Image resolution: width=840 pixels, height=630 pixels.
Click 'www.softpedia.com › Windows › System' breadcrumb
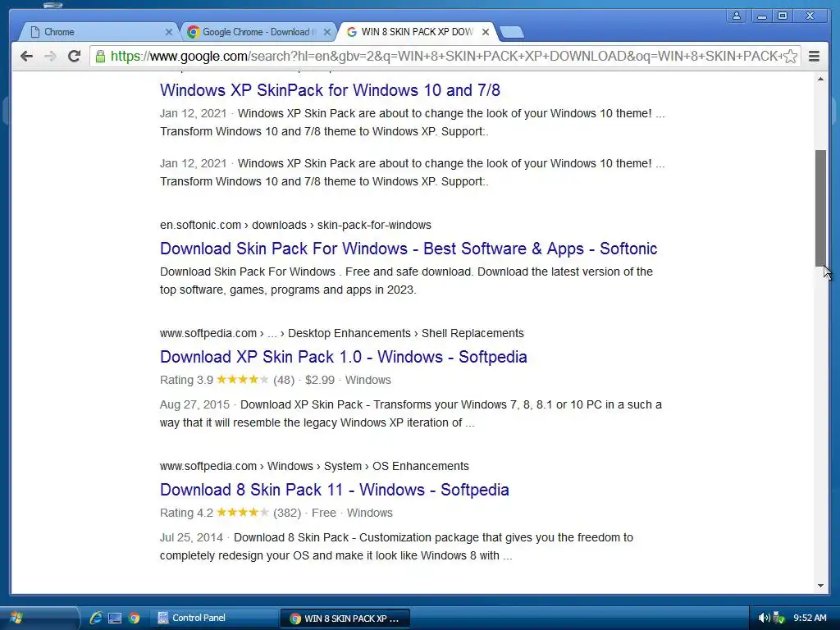[314, 466]
